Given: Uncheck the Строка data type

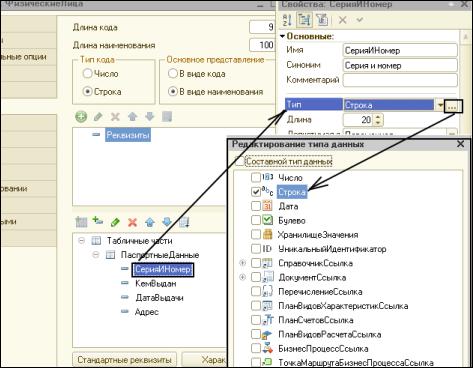Looking at the screenshot, I should (x=256, y=192).
